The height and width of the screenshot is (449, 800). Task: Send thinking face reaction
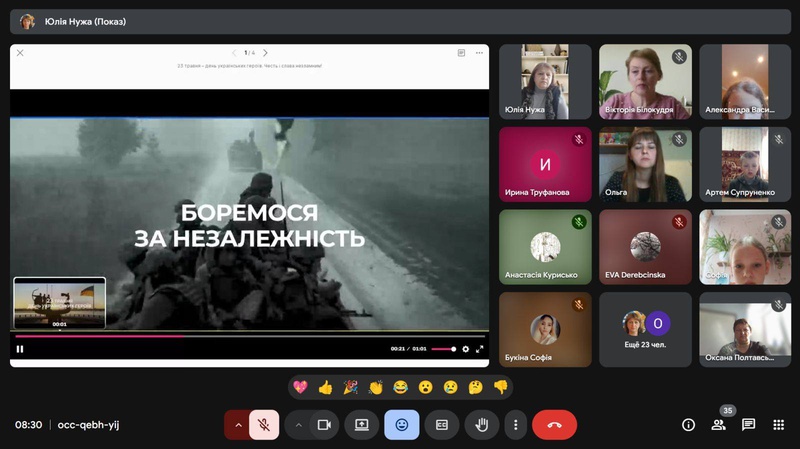point(476,387)
